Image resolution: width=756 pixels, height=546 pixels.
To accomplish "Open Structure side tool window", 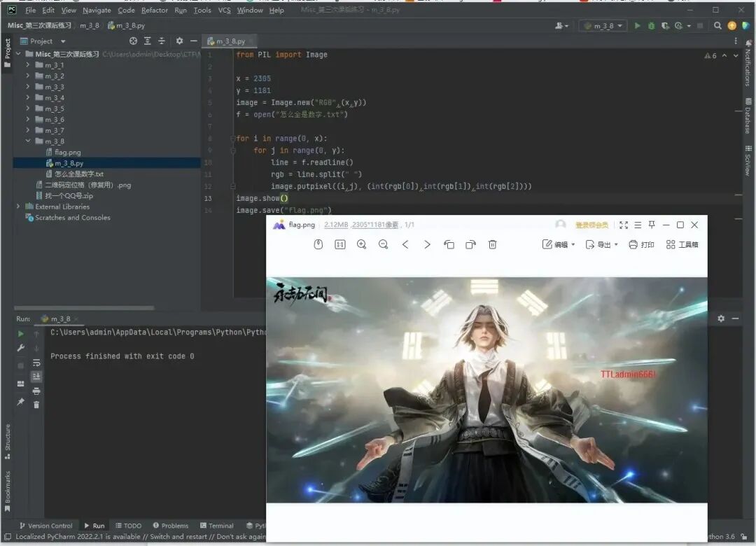I will pyautogui.click(x=7, y=441).
